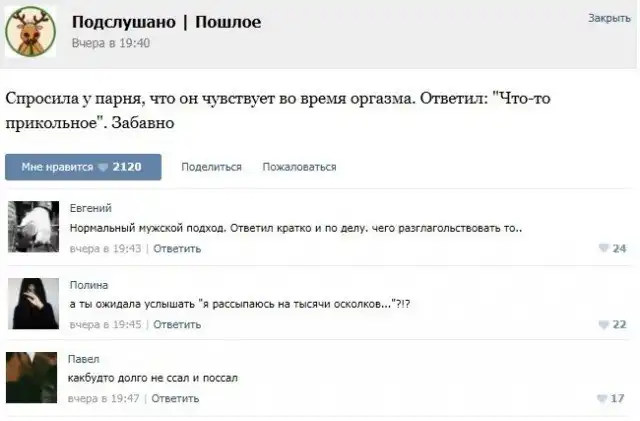The image size is (640, 421).
Task: Like Полина's comment with 22 hearts
Action: (x=611, y=324)
